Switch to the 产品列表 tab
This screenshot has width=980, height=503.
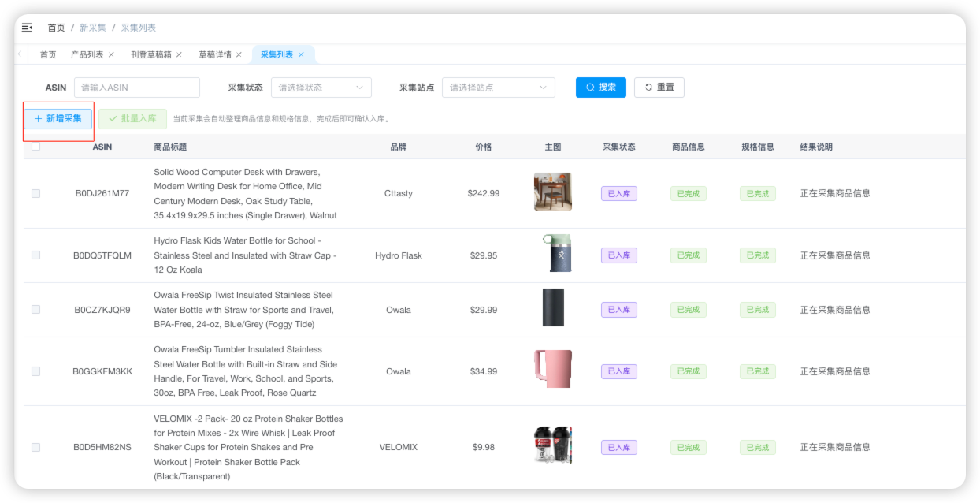click(87, 54)
